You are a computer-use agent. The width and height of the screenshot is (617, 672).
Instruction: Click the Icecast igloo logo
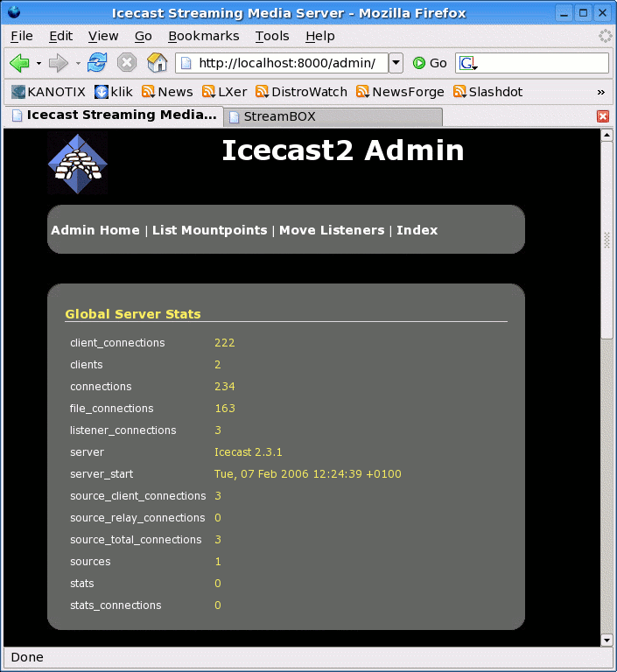tap(78, 164)
